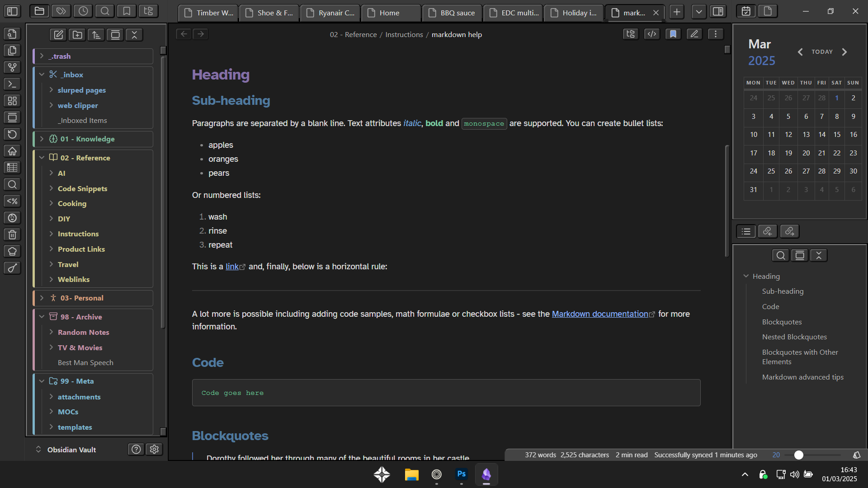This screenshot has height=488, width=868.
Task: Open vault settings gear icon
Action: 155,449
